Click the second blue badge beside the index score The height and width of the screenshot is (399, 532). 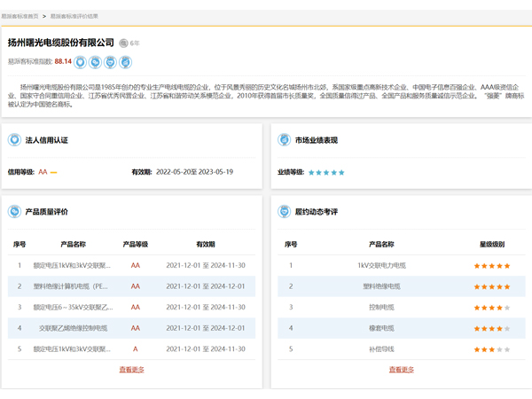[x=96, y=62]
